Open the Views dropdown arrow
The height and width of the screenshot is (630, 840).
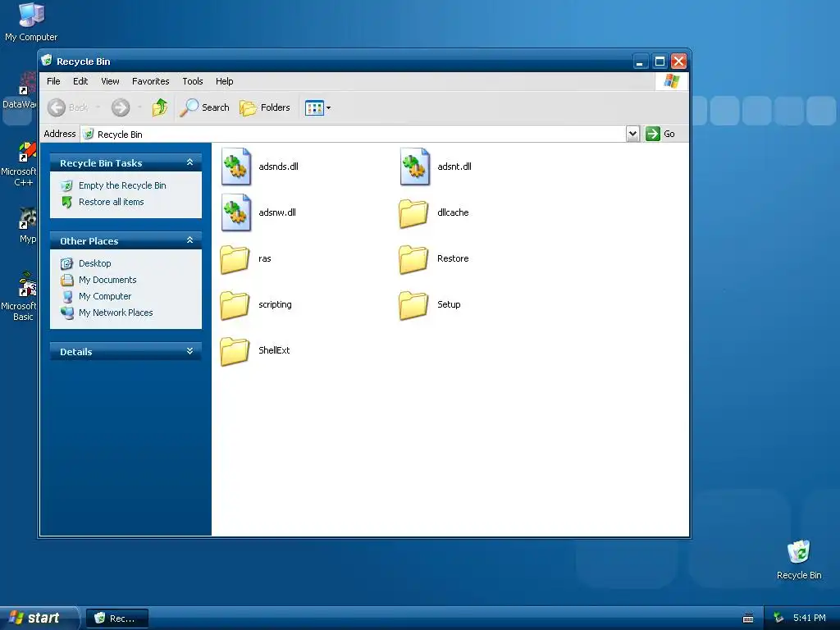tap(328, 107)
